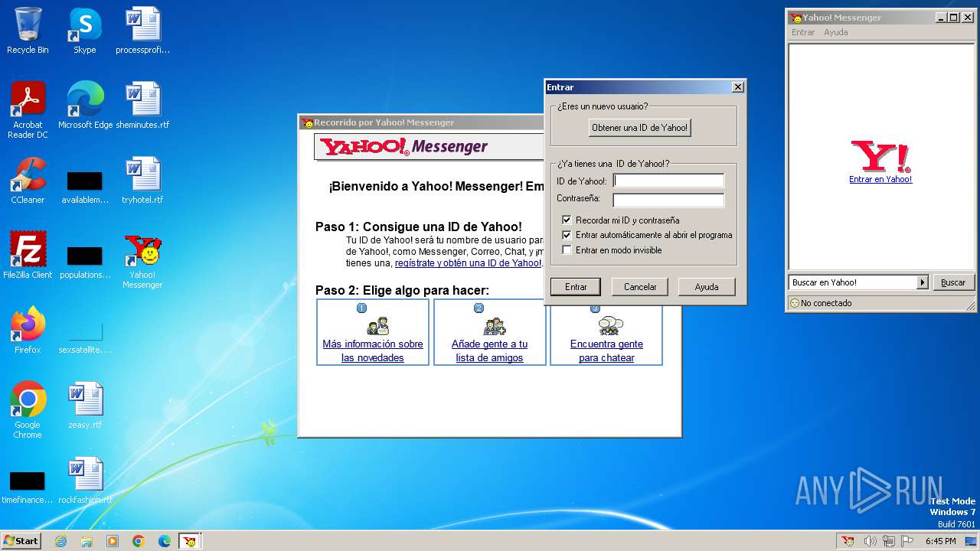
Task: Expand the Buscar en Yahoo! dropdown arrow
Action: pyautogui.click(x=923, y=282)
